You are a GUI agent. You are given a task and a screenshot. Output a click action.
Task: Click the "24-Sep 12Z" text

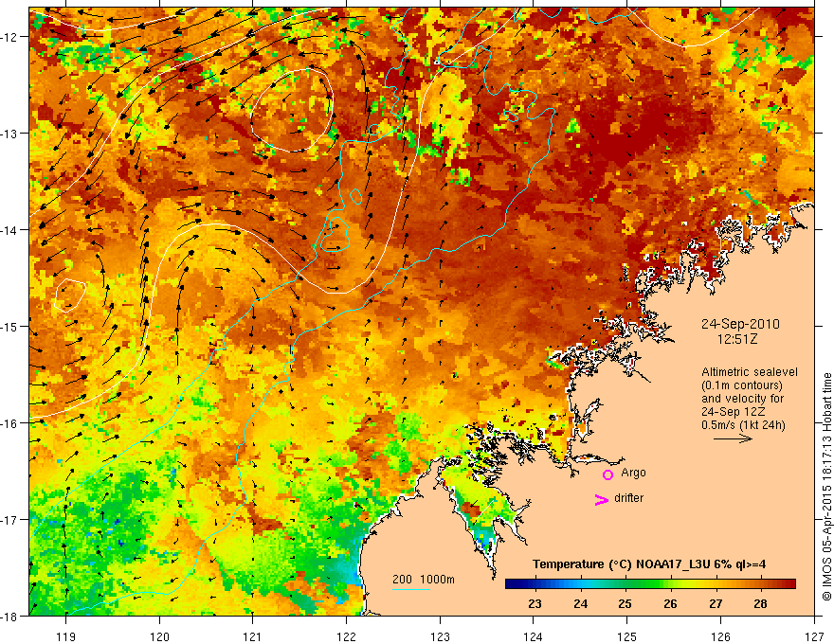pos(733,412)
